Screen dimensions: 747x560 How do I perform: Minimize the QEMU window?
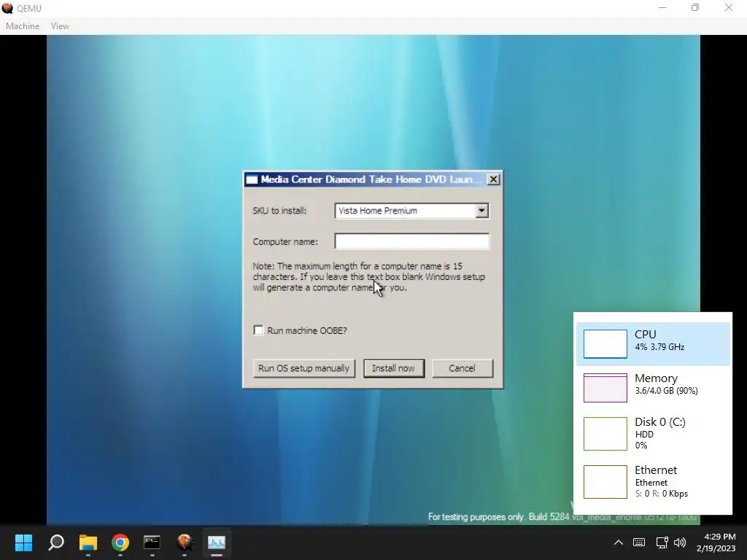tap(662, 7)
